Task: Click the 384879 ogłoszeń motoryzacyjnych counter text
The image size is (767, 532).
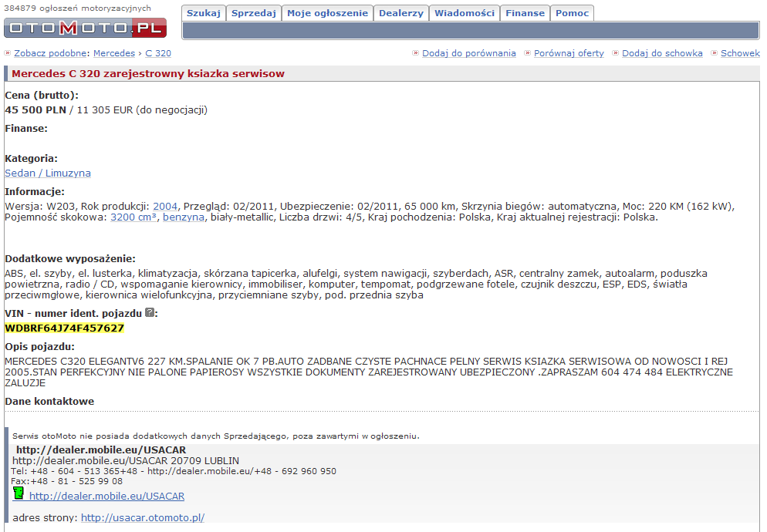Action: click(77, 8)
